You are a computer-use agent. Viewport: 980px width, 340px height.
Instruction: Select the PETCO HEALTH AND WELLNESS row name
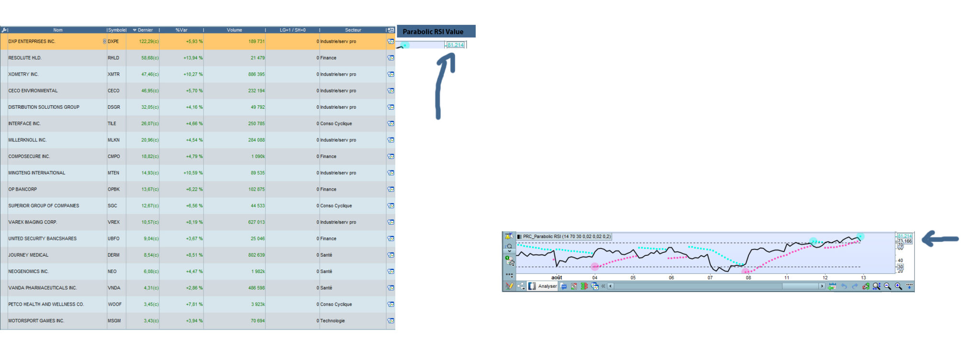[46, 304]
